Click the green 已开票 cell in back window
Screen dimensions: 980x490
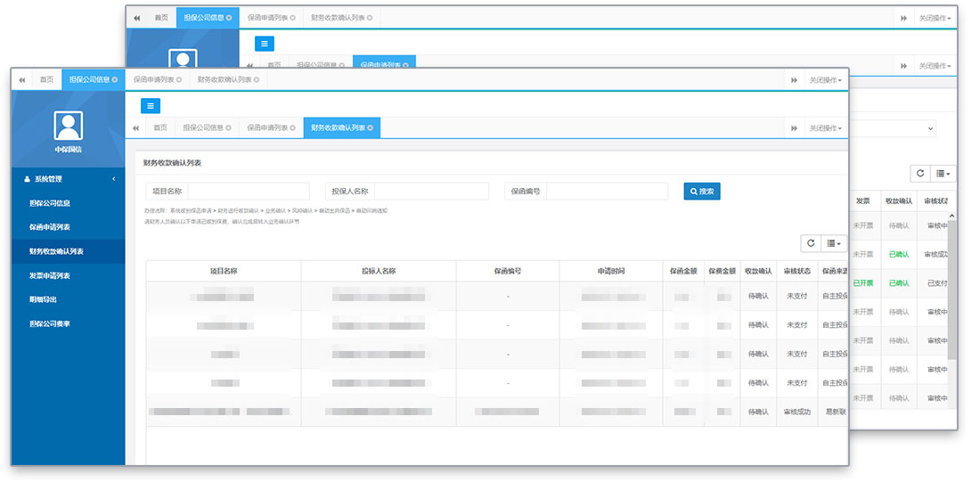[863, 283]
